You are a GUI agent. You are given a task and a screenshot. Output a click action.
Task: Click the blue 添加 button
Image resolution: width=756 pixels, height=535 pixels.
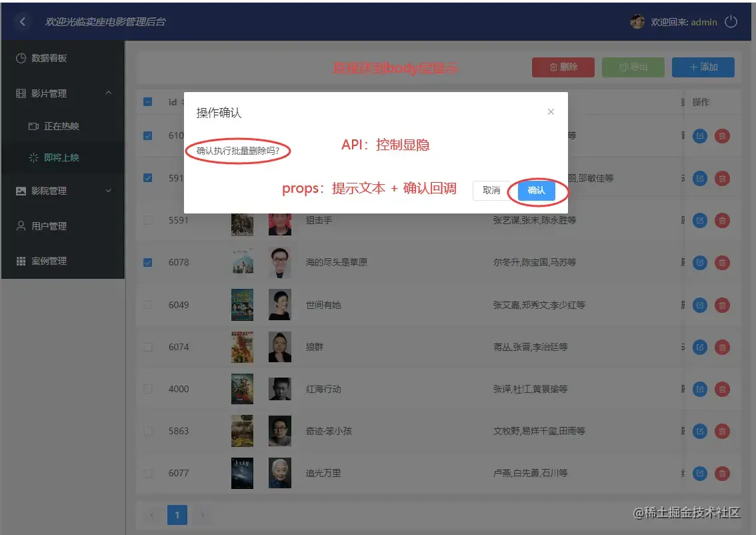coord(703,67)
